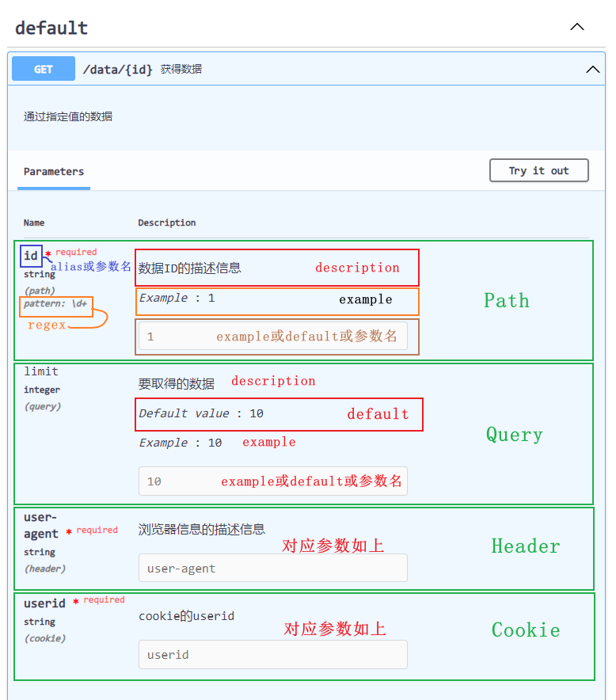Click the Default value : 10 text
The height and width of the screenshot is (700, 616).
pos(201,413)
